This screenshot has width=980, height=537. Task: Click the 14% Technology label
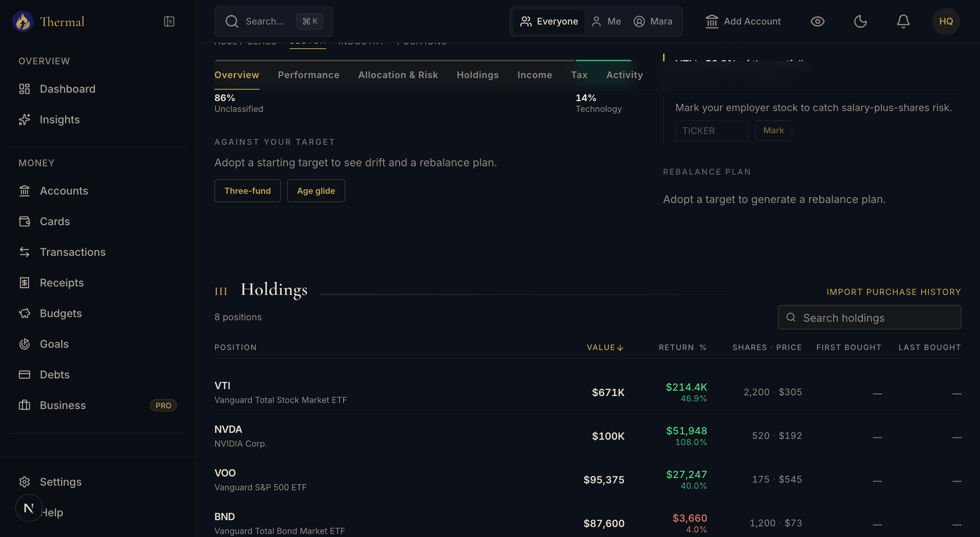599,103
